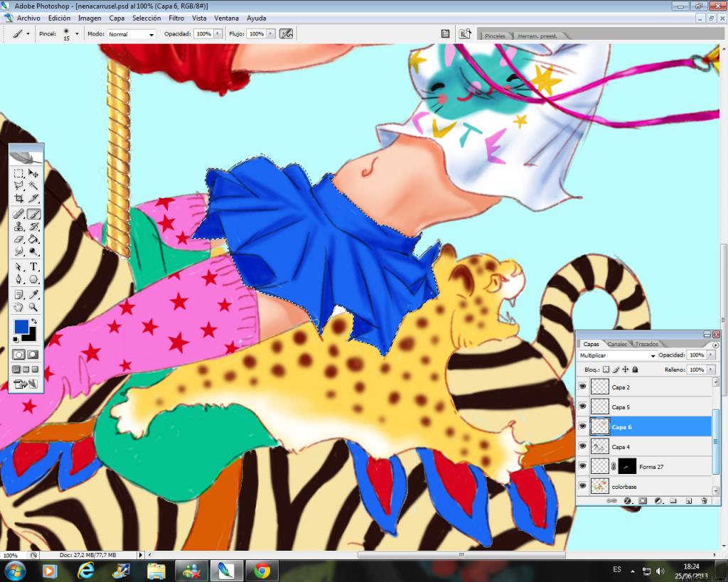Toggle the airbrush option in options bar

tap(286, 33)
